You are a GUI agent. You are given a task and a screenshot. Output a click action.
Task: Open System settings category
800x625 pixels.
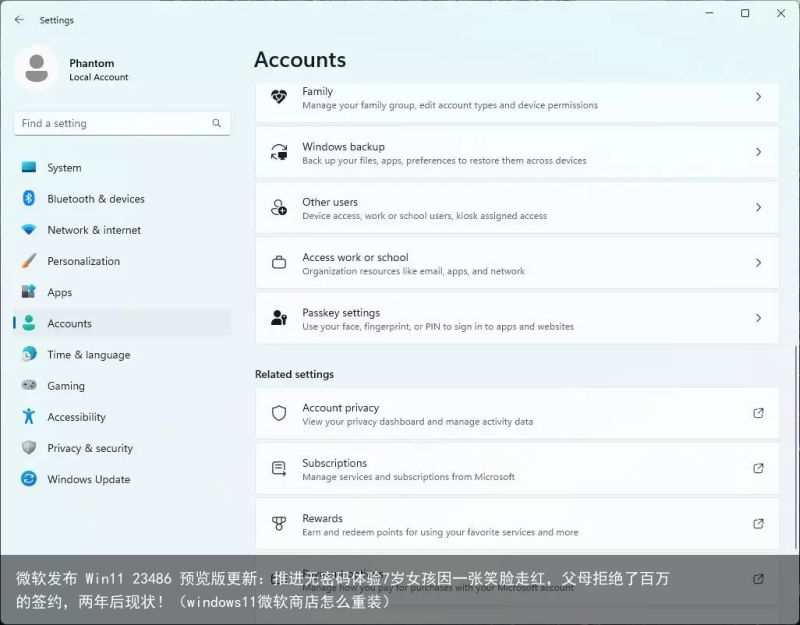pyautogui.click(x=122, y=167)
